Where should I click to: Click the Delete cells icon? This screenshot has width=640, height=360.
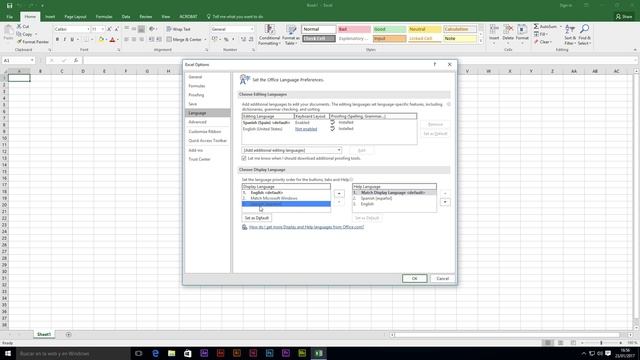coord(508,29)
